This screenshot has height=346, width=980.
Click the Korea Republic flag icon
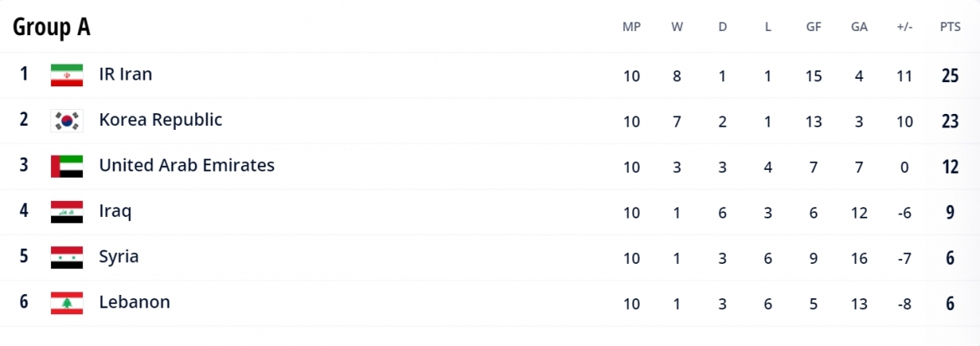pyautogui.click(x=67, y=121)
